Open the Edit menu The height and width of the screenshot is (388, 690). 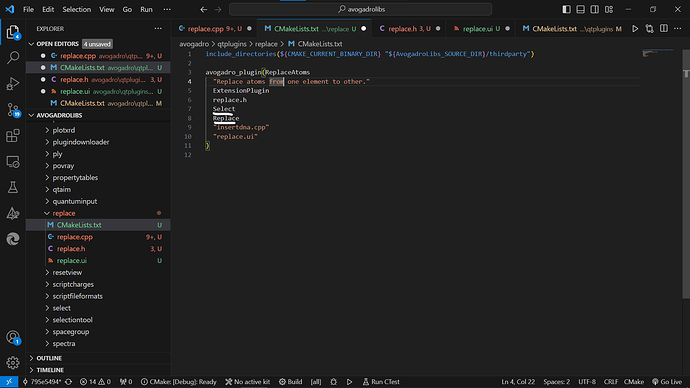[48, 9]
